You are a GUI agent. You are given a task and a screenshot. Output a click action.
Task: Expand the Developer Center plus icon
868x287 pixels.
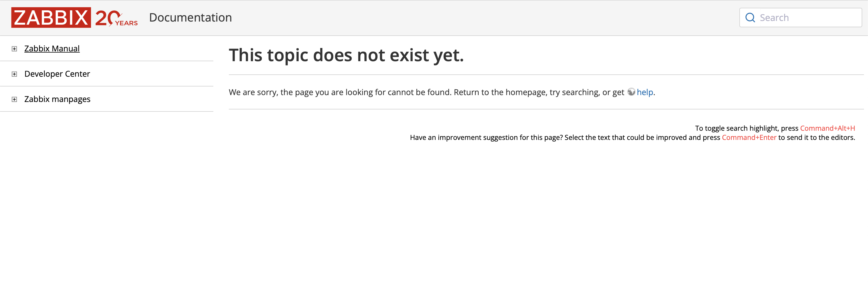(14, 74)
